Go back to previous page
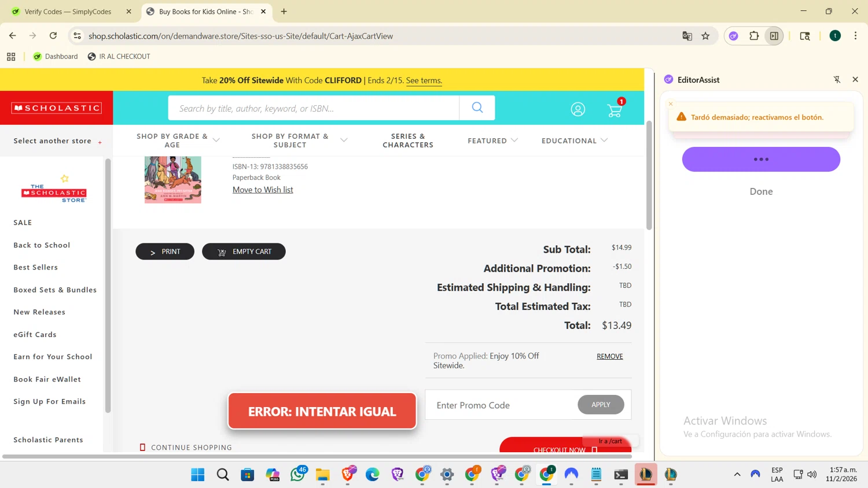The width and height of the screenshot is (868, 488). point(13,36)
